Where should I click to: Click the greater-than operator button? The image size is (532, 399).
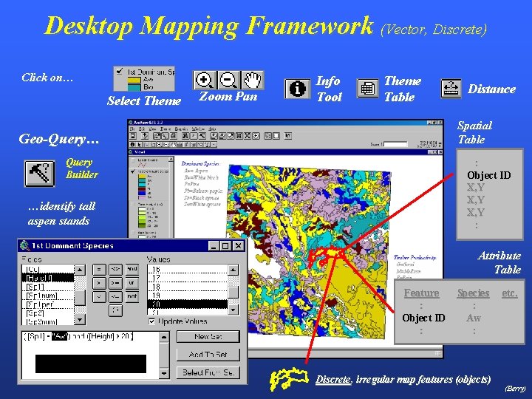pyautogui.click(x=99, y=283)
